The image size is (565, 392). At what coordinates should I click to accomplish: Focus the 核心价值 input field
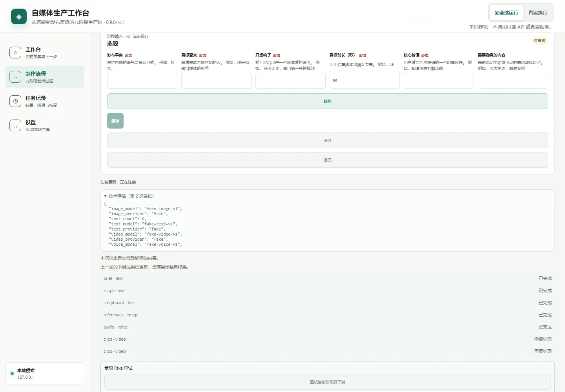coord(439,81)
